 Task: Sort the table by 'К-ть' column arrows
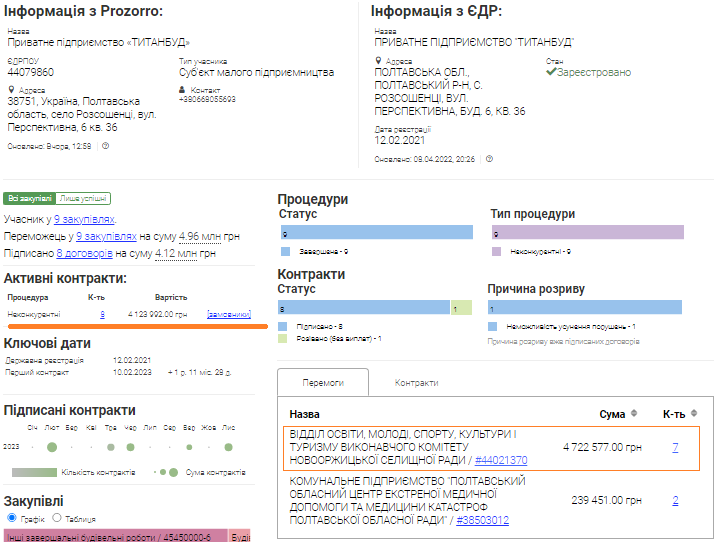click(x=695, y=414)
